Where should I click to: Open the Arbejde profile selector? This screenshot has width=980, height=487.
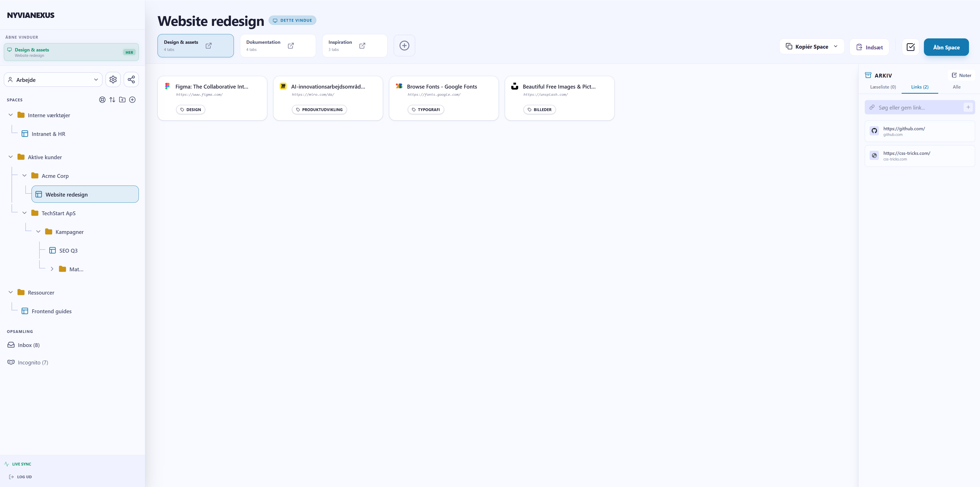[53, 79]
